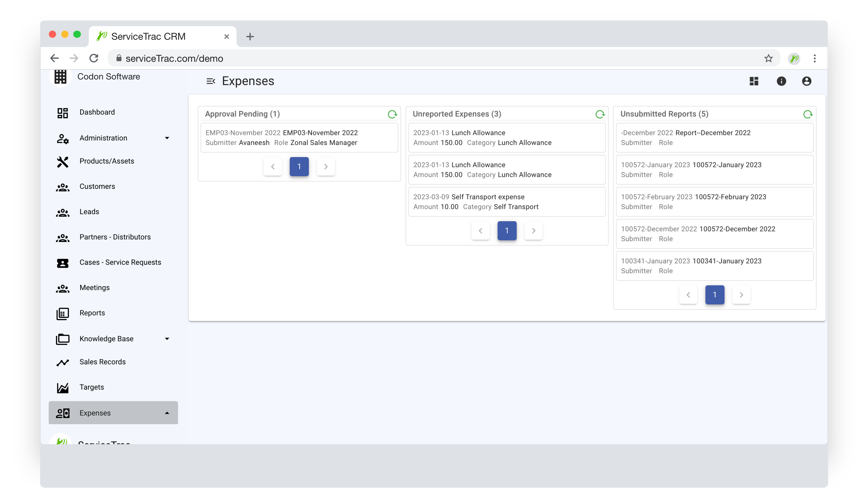
Task: Open the EMP03-November 2022 approval entry
Action: 299,137
